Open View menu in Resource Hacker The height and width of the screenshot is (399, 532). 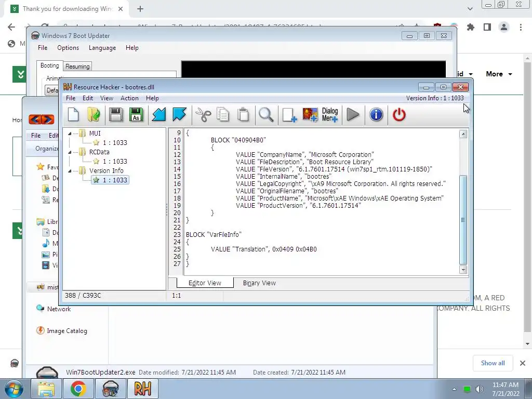[107, 98]
